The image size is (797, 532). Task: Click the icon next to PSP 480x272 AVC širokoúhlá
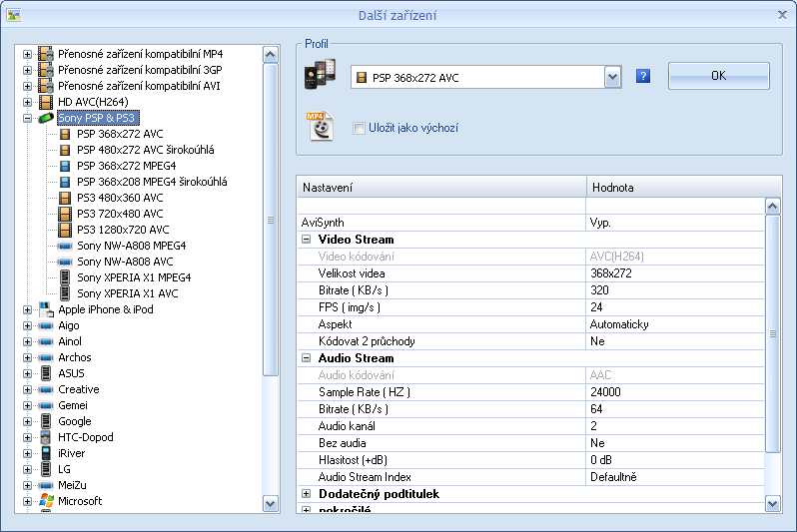pos(65,150)
